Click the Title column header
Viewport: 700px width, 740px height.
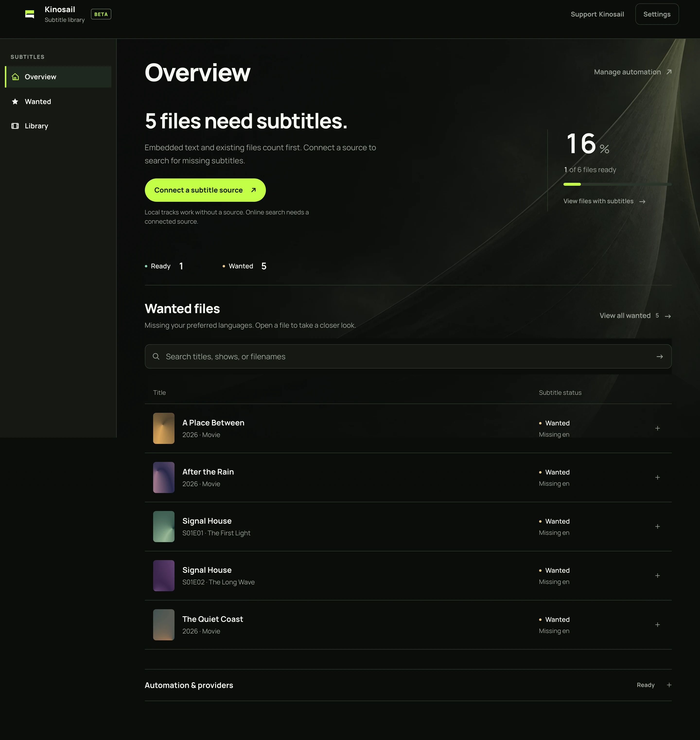click(x=159, y=393)
